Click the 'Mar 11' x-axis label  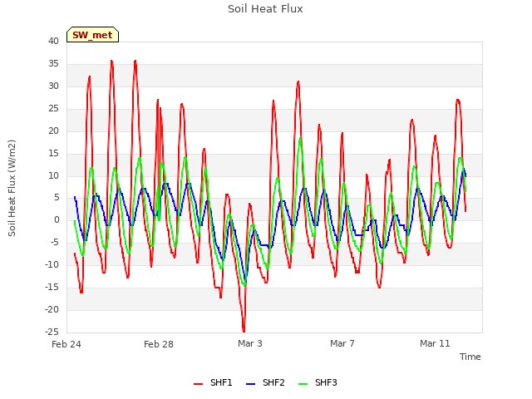pyautogui.click(x=435, y=343)
